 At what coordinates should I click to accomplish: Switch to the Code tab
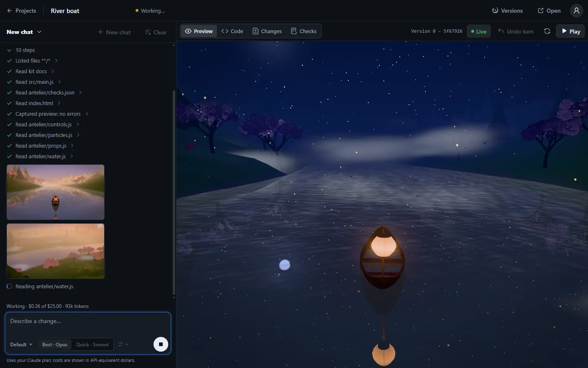(x=232, y=31)
